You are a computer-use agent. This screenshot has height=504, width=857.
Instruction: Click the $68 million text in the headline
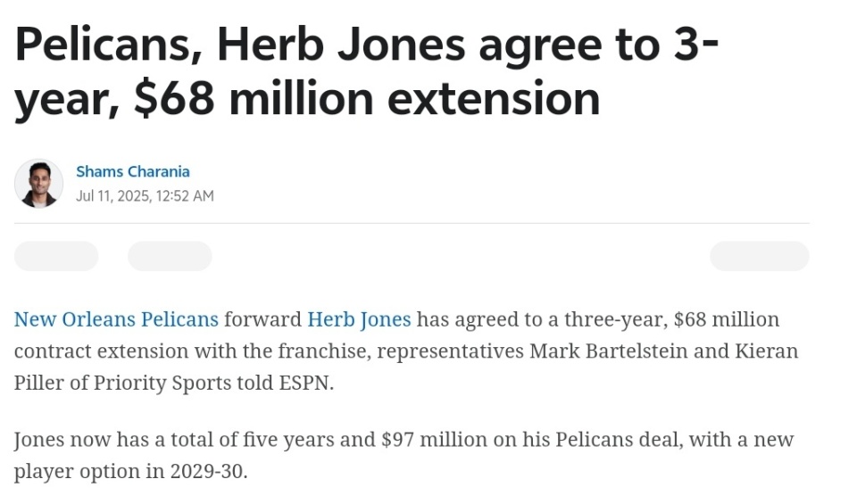click(254, 98)
